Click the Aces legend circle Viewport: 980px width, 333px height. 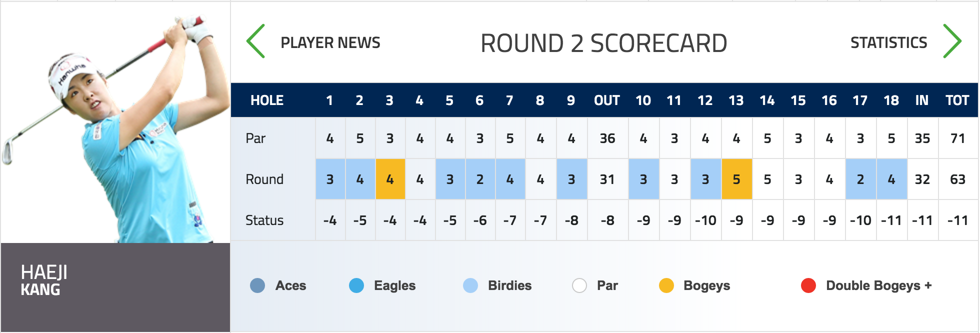(x=257, y=285)
